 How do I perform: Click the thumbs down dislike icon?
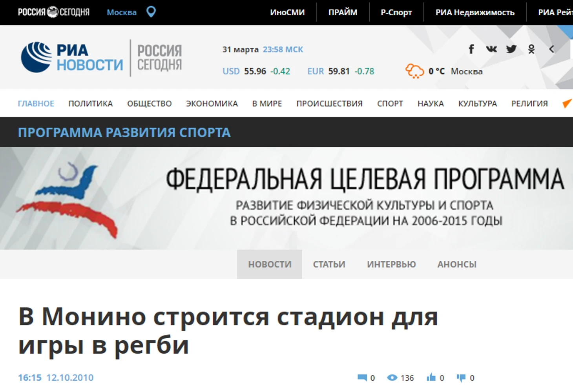[461, 377]
